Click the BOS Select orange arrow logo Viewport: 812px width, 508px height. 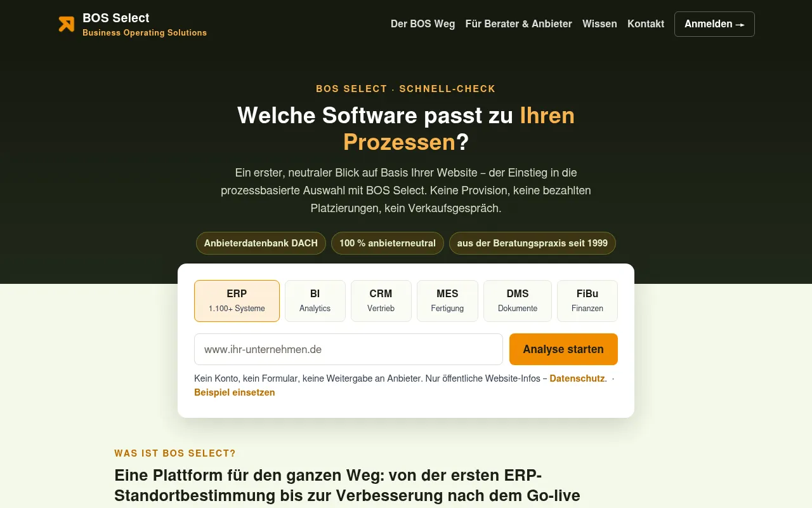(x=67, y=24)
